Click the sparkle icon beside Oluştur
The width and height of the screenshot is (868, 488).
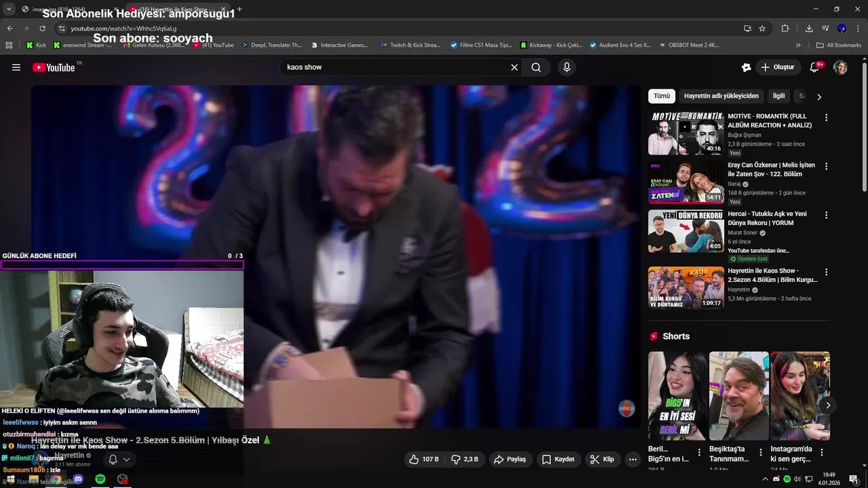click(x=746, y=67)
